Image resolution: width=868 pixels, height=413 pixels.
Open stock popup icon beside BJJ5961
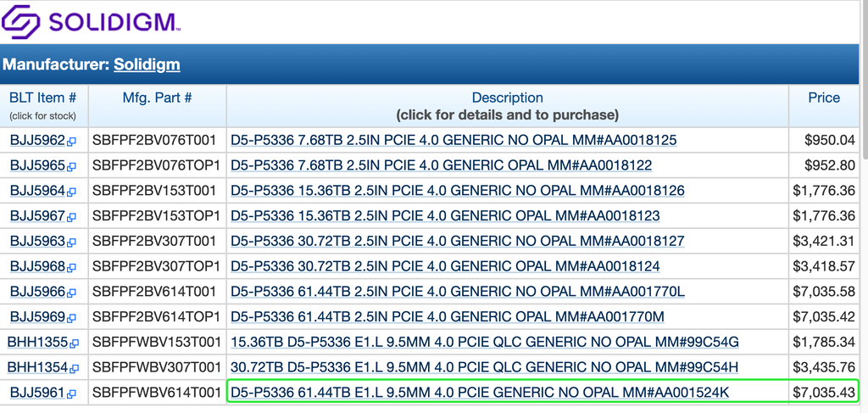(x=71, y=394)
